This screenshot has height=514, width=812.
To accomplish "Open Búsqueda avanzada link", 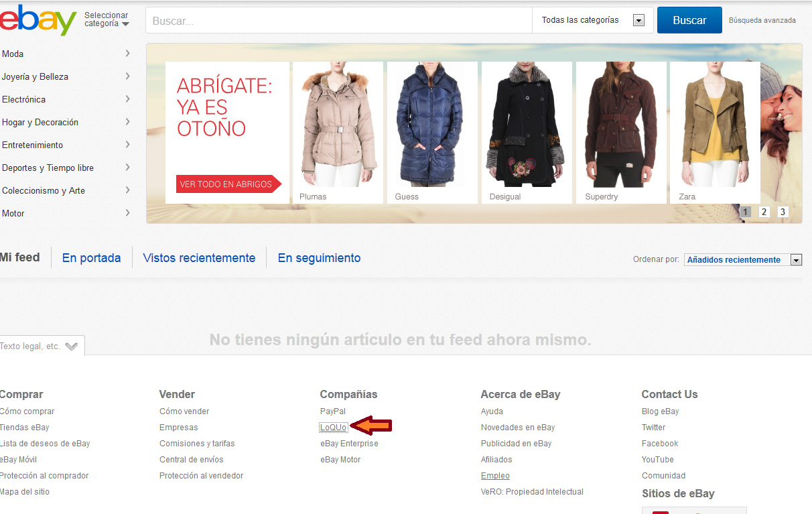I will click(762, 20).
